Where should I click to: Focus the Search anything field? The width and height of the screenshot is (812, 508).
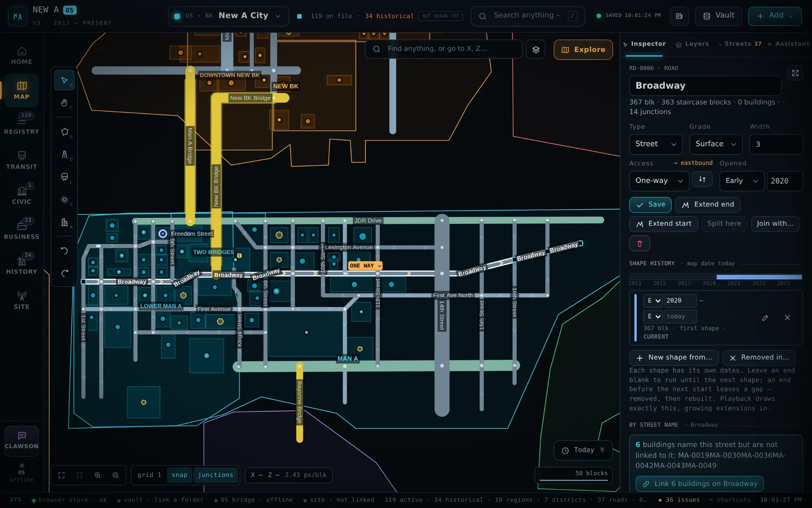click(x=528, y=16)
